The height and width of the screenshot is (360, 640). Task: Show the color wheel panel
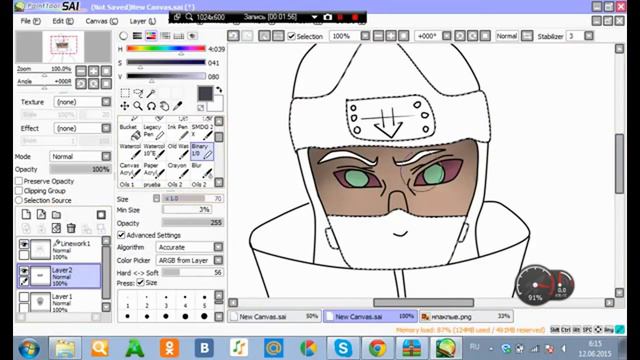click(124, 36)
